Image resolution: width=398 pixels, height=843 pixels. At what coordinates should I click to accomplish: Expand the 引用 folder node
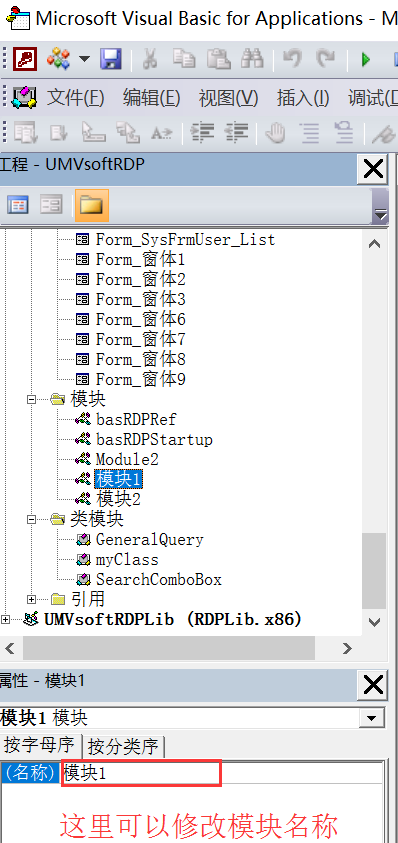(x=31, y=599)
